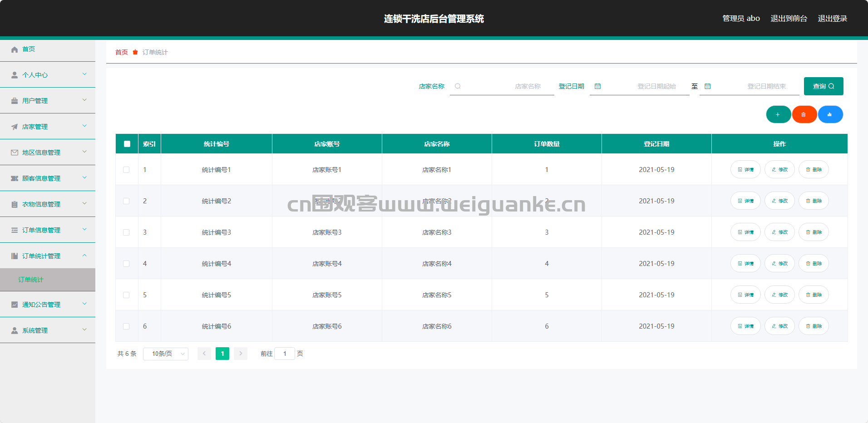
Task: Click 删除 for row 统计编号3
Action: pyautogui.click(x=814, y=232)
